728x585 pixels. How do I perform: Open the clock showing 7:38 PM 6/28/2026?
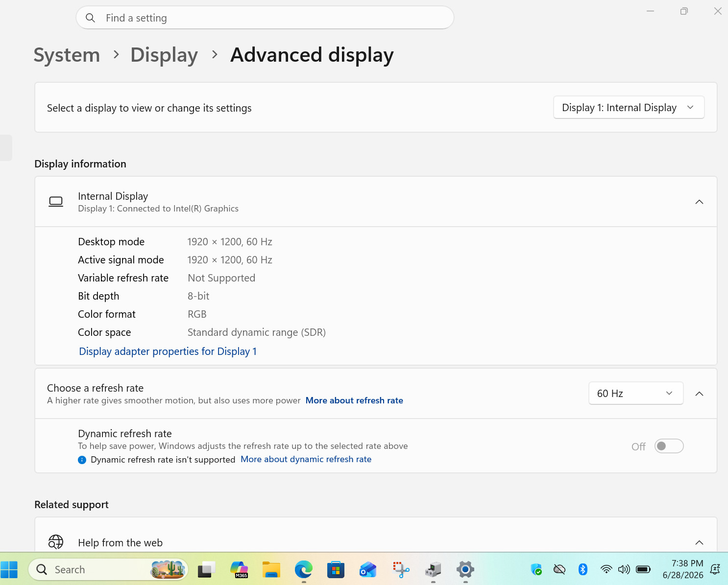[683, 569]
